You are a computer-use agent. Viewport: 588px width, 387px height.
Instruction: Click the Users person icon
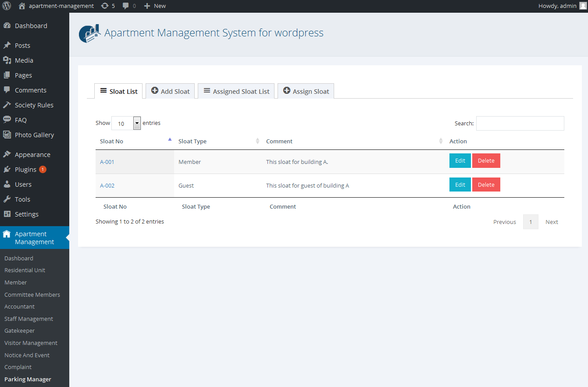[7, 185]
